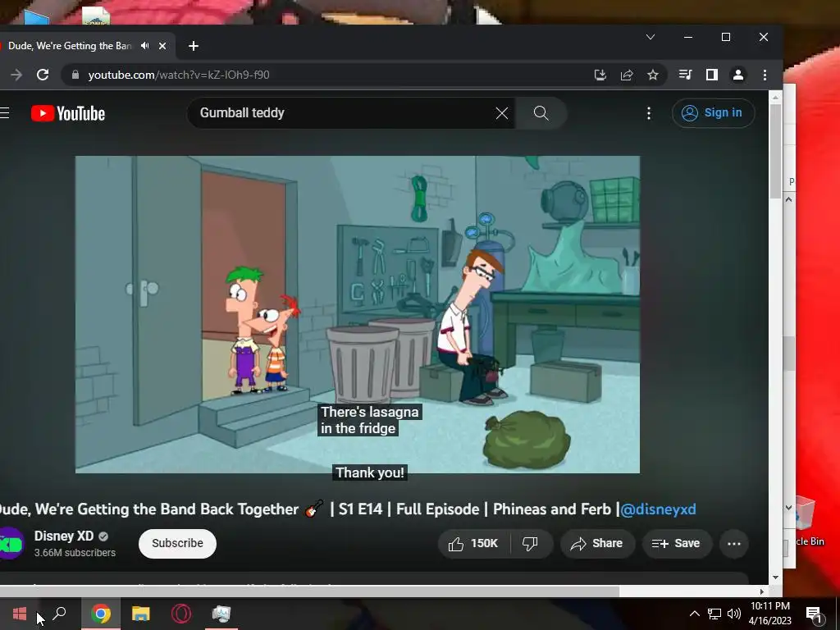Open the notification center icon
The image size is (840, 630).
pyautogui.click(x=814, y=614)
